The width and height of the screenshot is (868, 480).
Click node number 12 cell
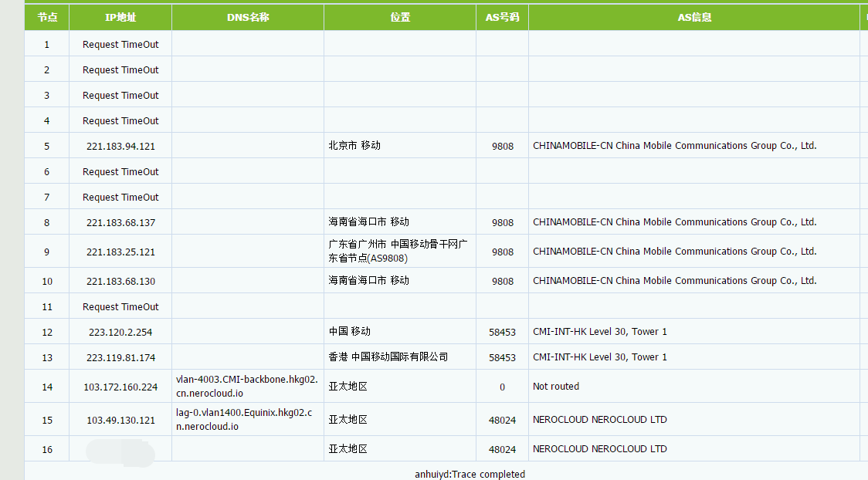[47, 332]
